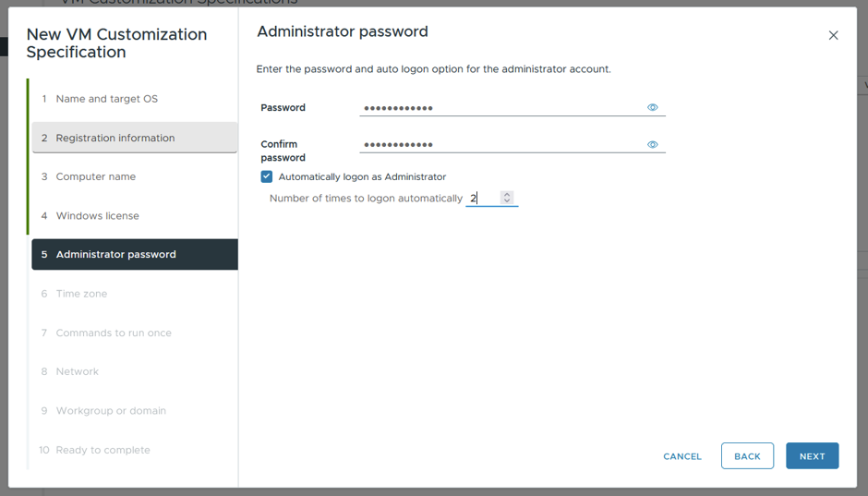
Task: Decrease the automatic logon count with down arrow
Action: [x=507, y=200]
